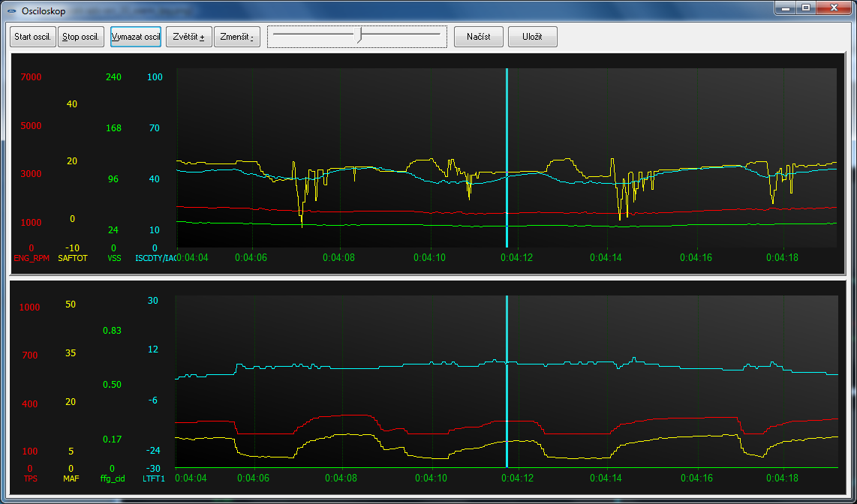857x504 pixels.
Task: Select the cyan cursor line in the upper chart
Action: pos(507,150)
